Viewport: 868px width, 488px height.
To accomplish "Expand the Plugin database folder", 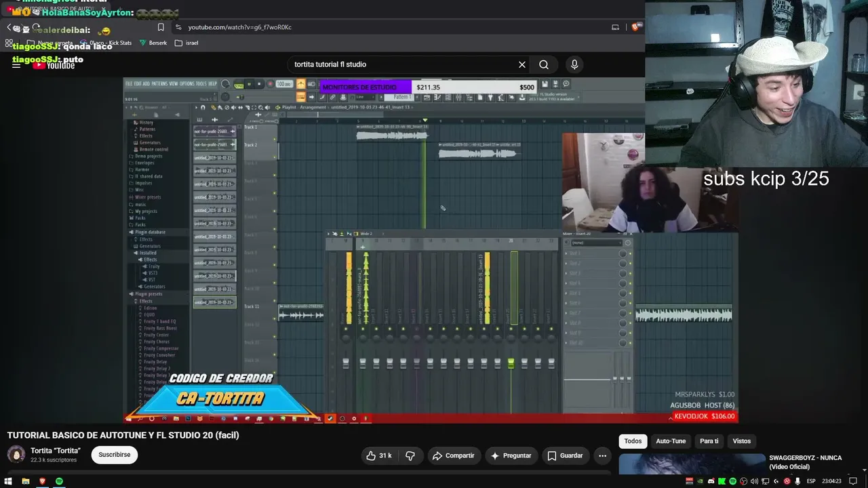I will [149, 232].
